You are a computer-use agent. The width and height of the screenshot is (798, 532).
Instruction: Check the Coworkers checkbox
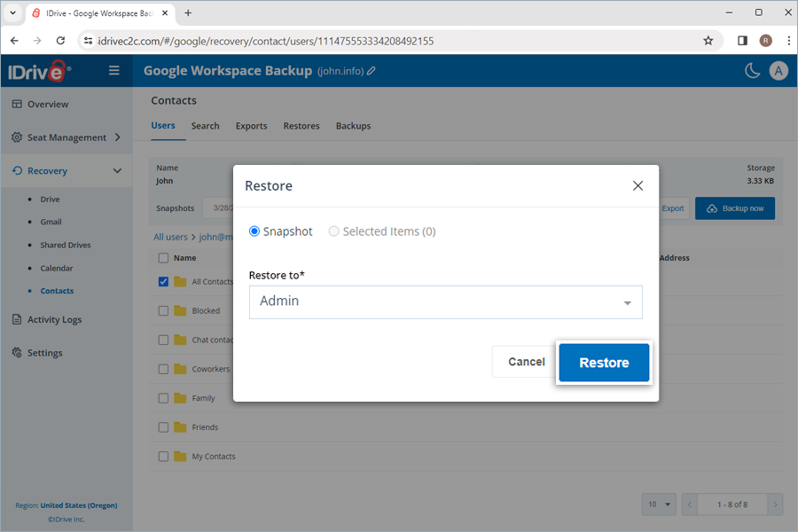[x=163, y=369]
